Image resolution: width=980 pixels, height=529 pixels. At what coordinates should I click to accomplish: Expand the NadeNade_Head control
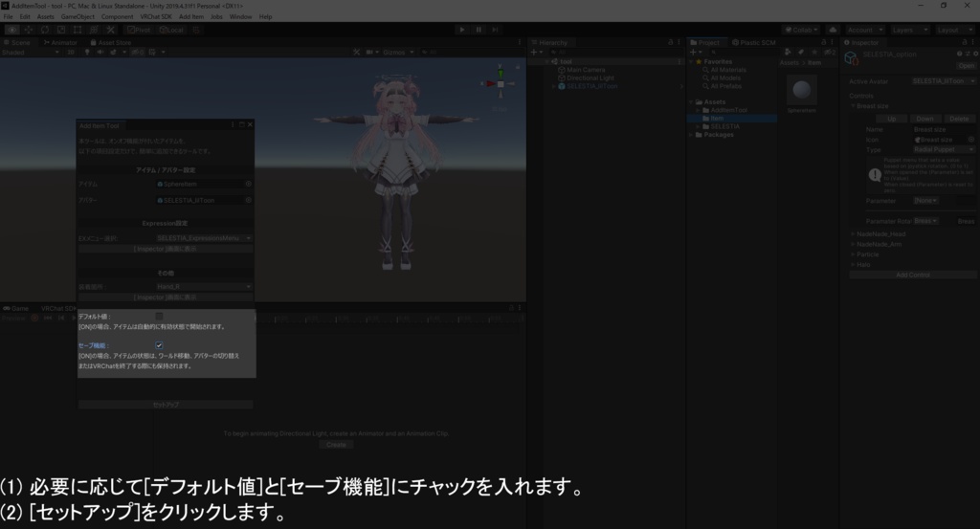pos(853,234)
